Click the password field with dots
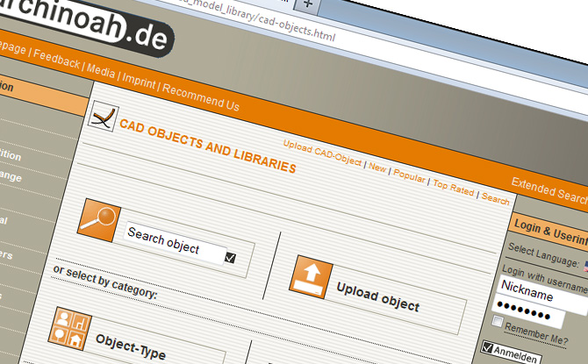Image resolution: width=588 pixels, height=364 pixels. coord(528,310)
